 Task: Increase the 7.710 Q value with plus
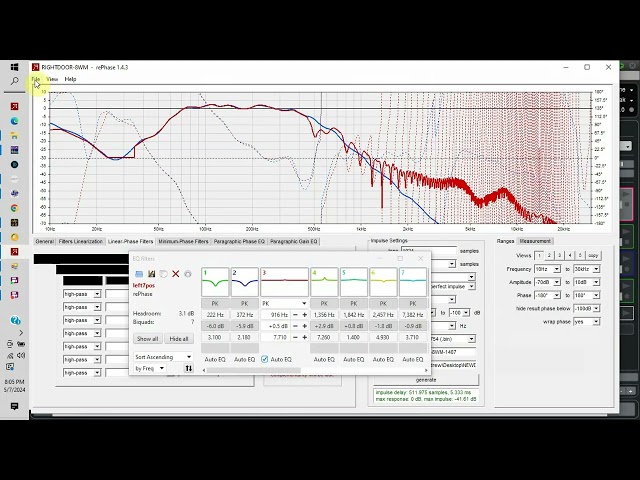(x=304, y=338)
